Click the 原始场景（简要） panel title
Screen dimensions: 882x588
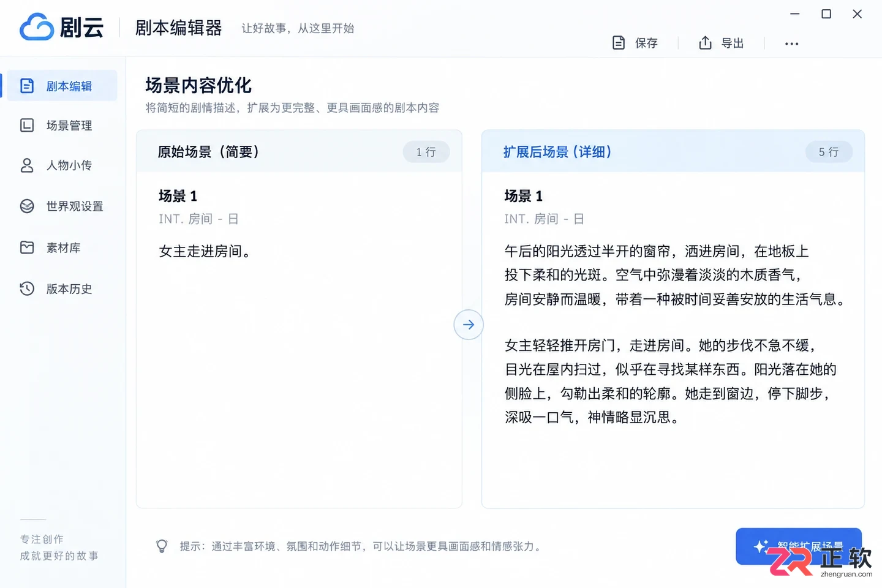click(208, 152)
